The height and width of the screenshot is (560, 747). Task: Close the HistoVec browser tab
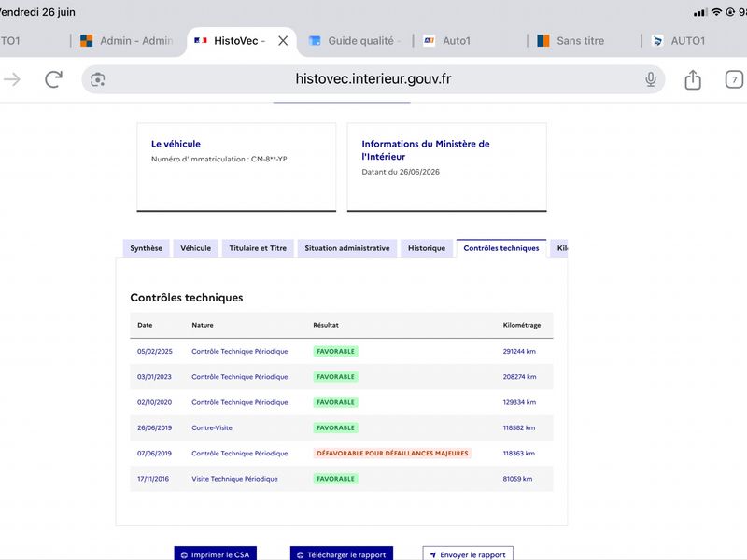tap(283, 41)
